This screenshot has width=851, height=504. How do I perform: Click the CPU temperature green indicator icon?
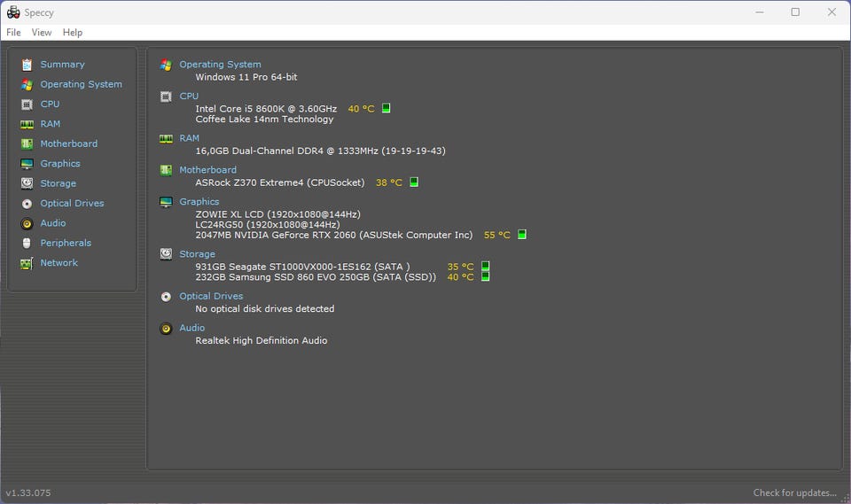[386, 108]
